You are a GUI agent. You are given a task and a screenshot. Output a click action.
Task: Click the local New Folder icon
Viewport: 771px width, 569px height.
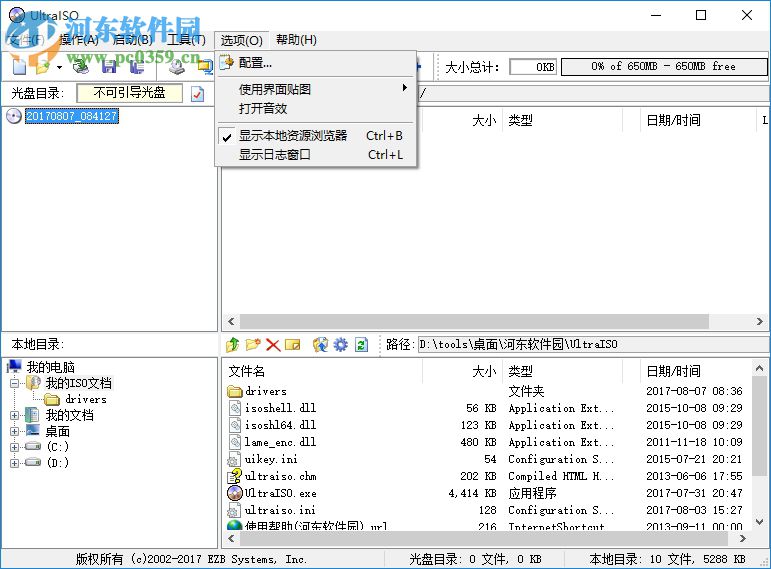(x=253, y=344)
